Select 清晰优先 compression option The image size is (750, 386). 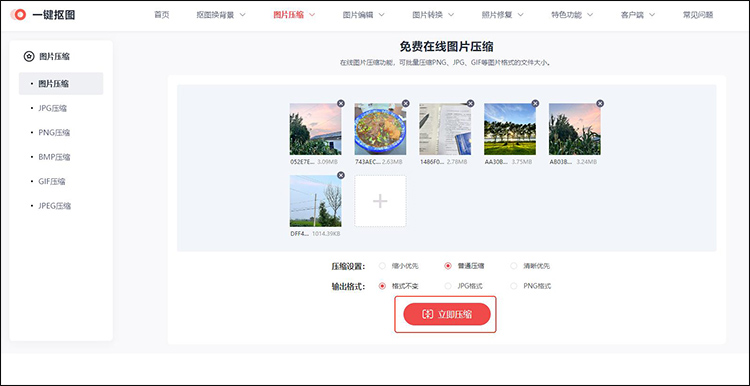coord(513,266)
